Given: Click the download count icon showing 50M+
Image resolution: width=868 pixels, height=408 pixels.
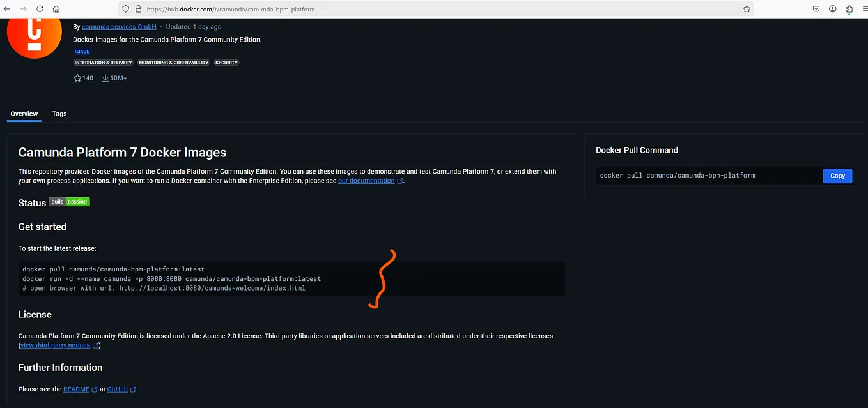Looking at the screenshot, I should tap(105, 77).
